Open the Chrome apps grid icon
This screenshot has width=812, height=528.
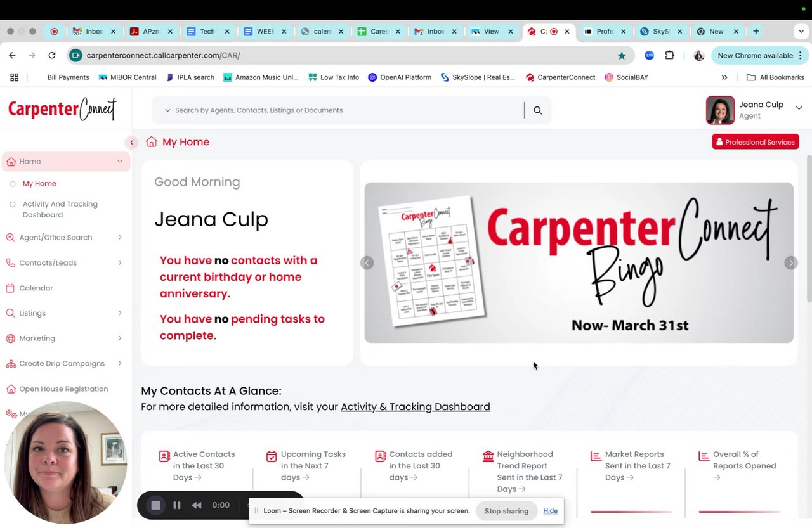click(14, 77)
